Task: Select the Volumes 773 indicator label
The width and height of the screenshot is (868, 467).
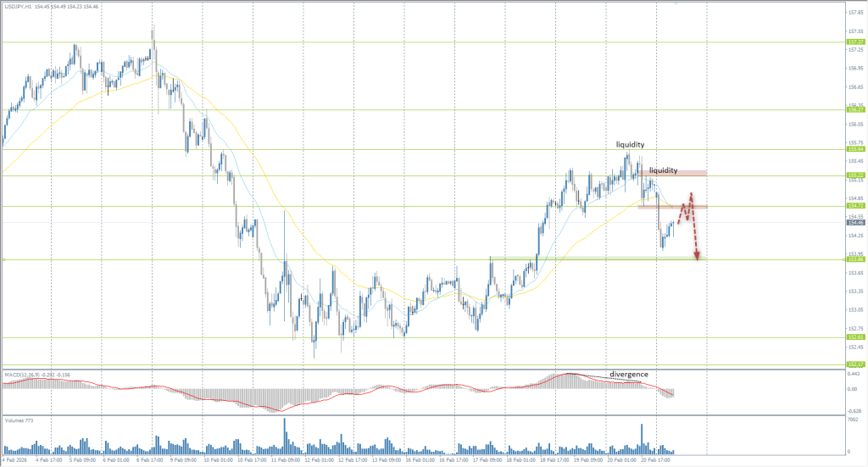Action: tap(17, 420)
